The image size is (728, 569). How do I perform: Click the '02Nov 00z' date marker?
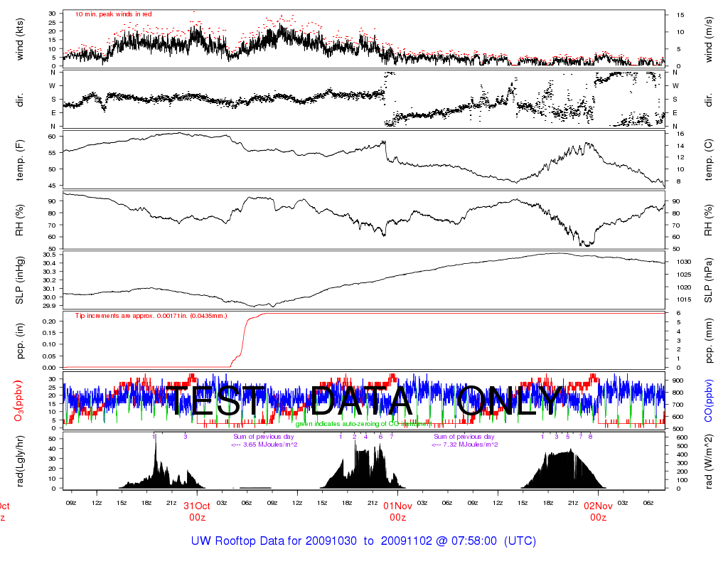[598, 511]
